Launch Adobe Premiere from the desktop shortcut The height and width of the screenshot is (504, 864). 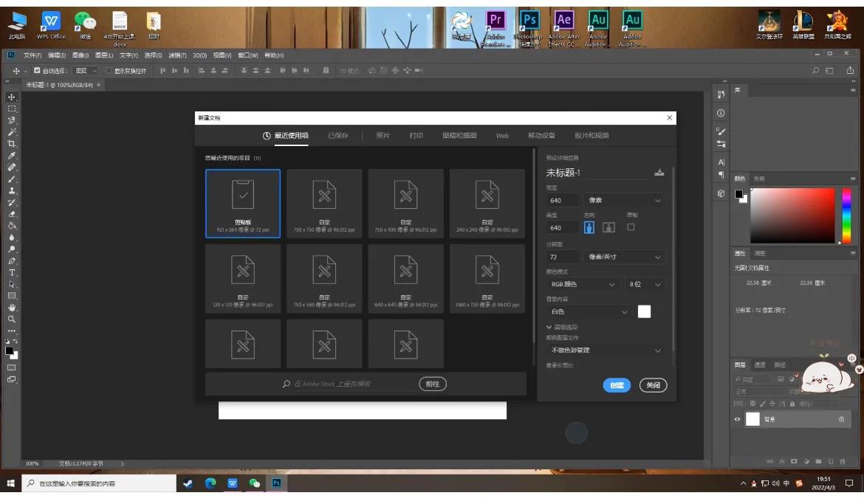point(496,29)
